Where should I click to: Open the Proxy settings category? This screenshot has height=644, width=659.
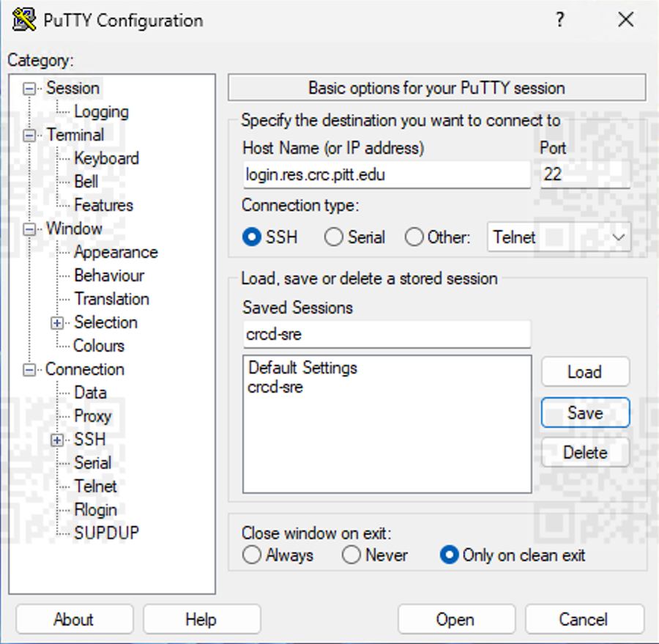(92, 416)
